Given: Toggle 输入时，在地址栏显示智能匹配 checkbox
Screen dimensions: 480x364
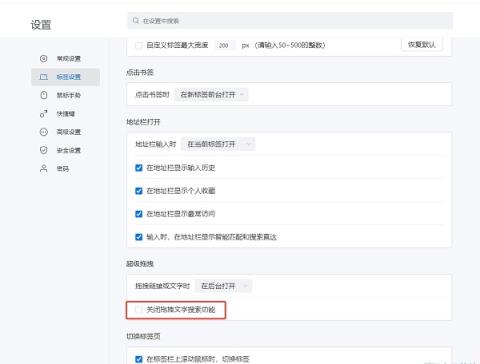Looking at the screenshot, I should (x=139, y=237).
